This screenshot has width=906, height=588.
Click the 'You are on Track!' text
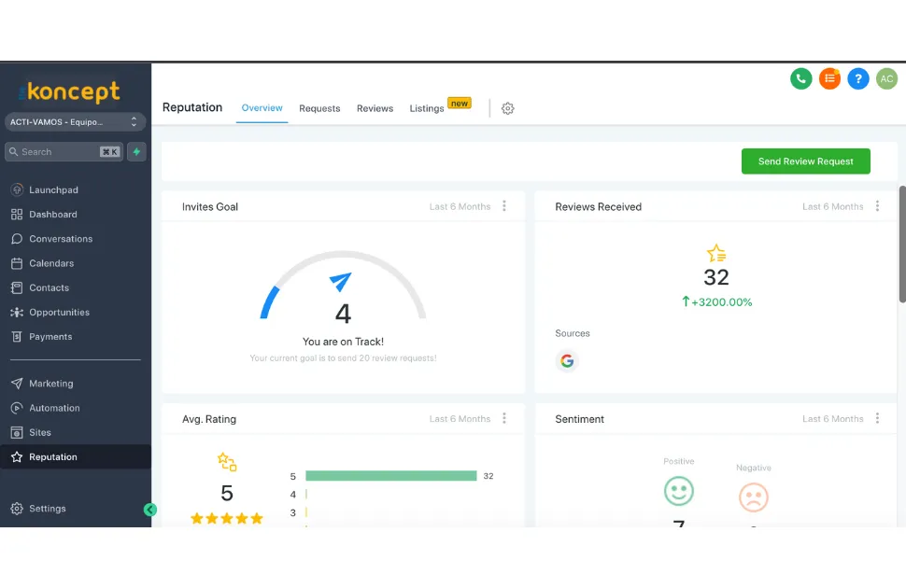pyautogui.click(x=343, y=342)
